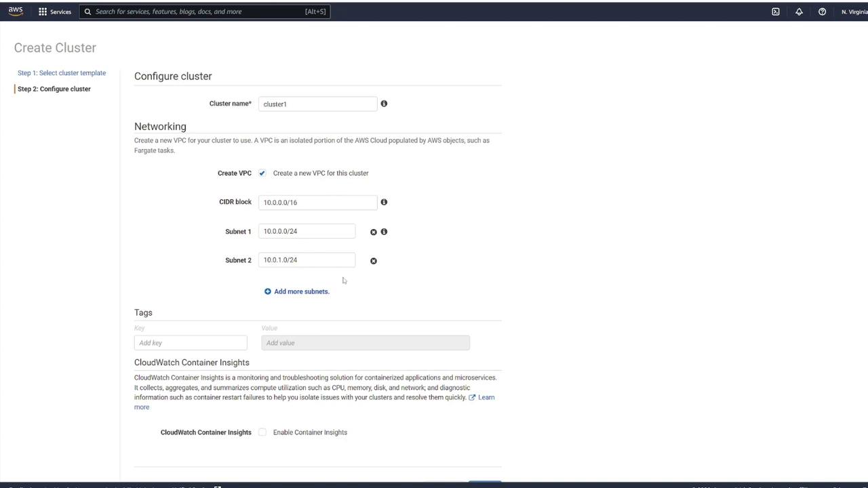
Task: Open the notifications bell
Action: coord(799,12)
